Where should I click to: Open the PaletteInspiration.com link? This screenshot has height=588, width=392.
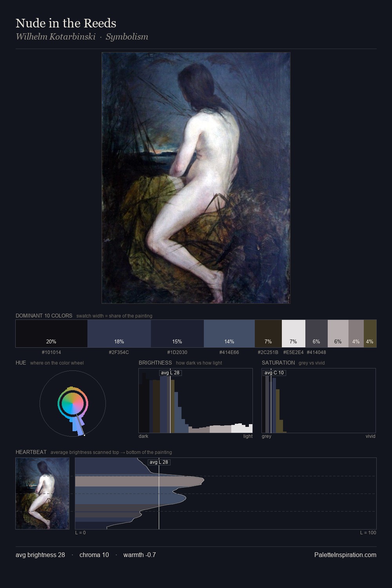[345, 555]
